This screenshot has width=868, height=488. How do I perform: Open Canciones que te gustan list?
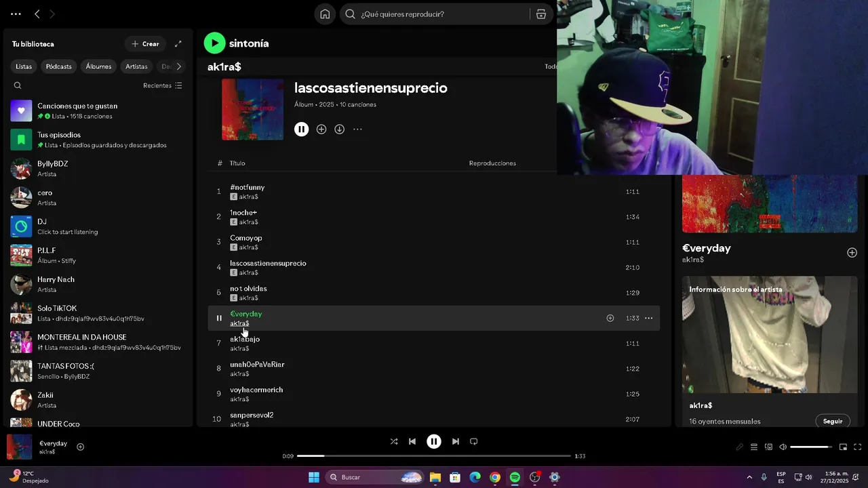(98, 111)
